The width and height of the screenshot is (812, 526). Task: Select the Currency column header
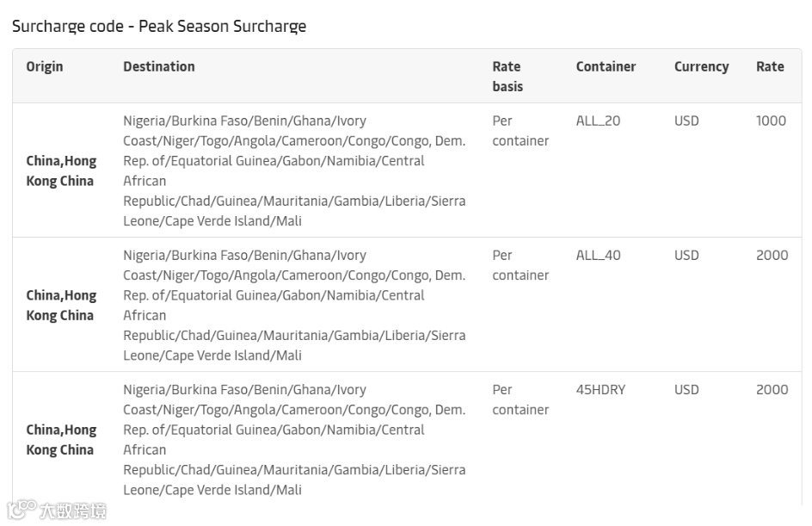click(701, 66)
